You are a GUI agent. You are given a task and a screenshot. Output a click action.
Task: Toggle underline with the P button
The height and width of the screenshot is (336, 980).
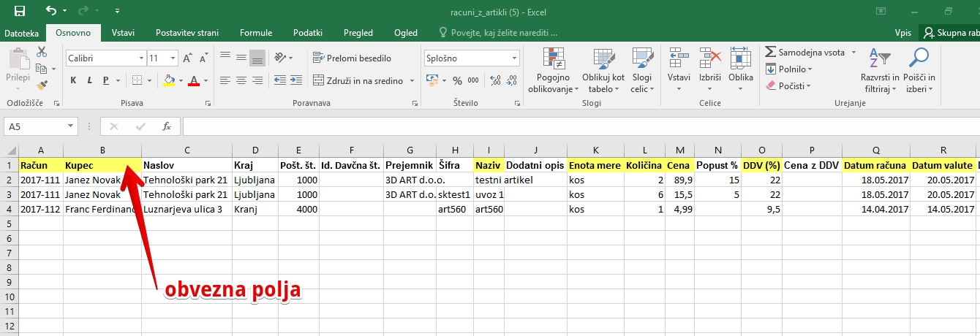tap(104, 80)
